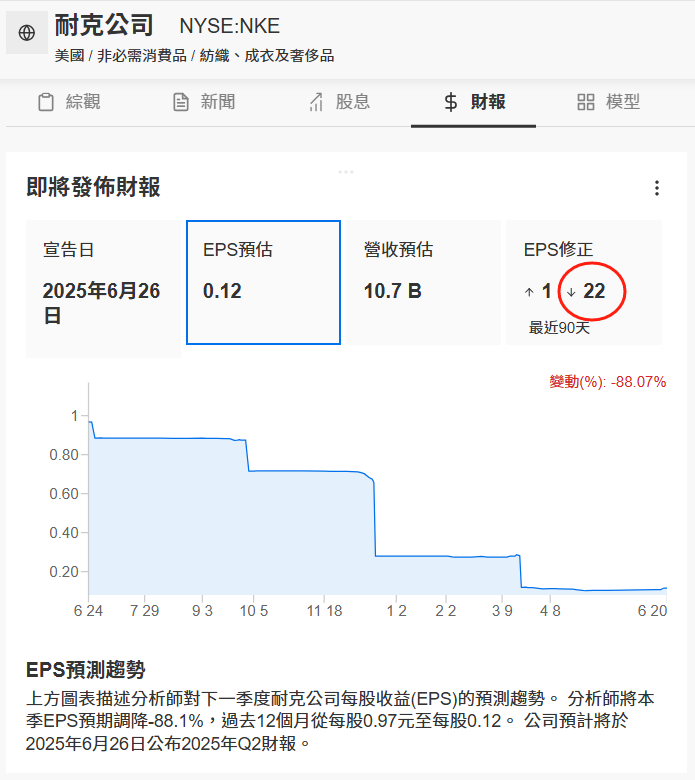Click the 耐克公司 company name
Screen dimensions: 695x780
point(103,25)
